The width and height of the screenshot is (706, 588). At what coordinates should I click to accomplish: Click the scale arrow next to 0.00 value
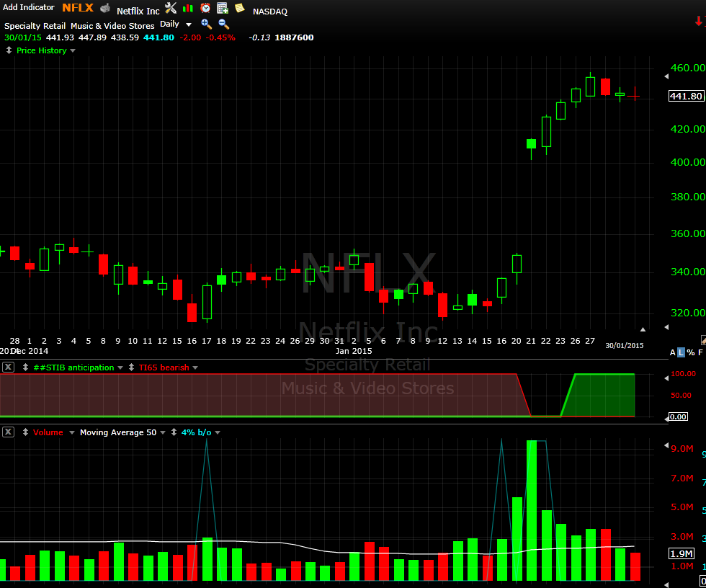666,419
